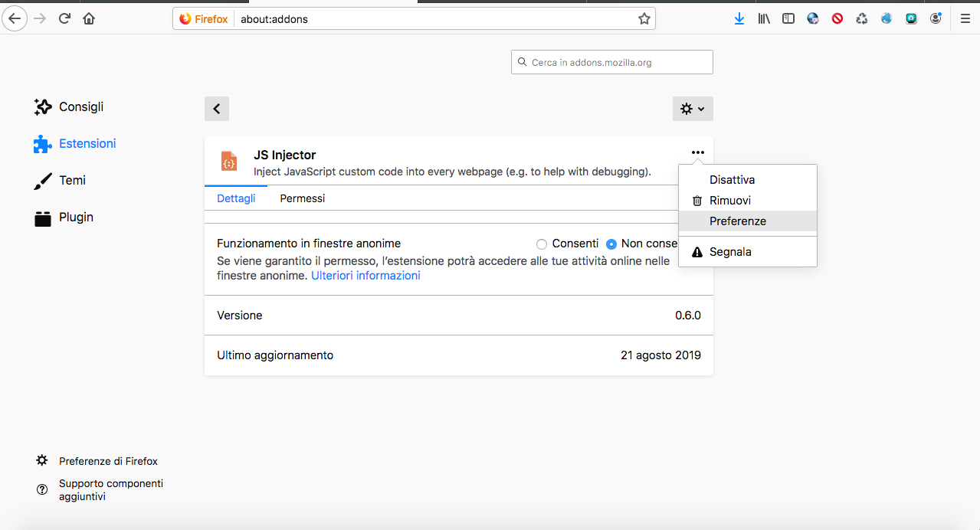Viewport: 980px width, 530px height.
Task: Click the JS Injector extension icon
Action: tap(228, 161)
